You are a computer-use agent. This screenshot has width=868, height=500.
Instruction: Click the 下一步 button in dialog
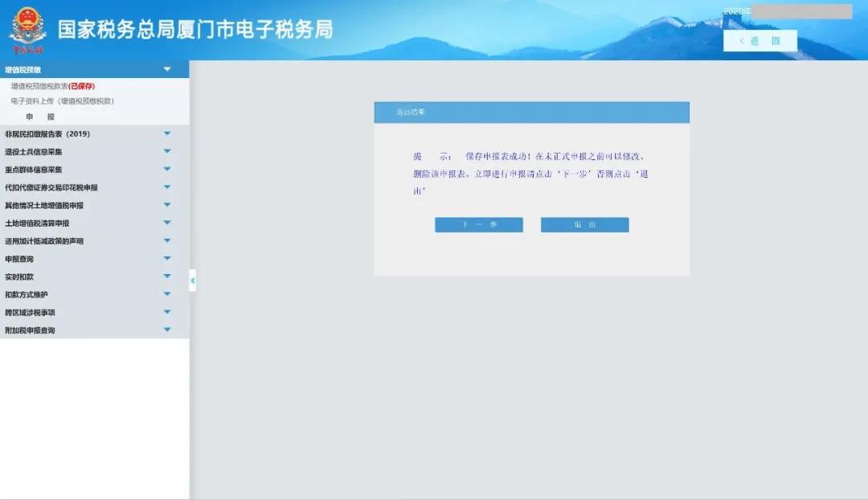(478, 224)
